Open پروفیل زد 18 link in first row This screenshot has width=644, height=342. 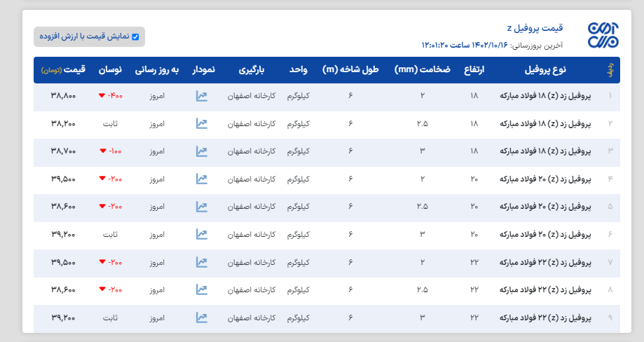pos(544,95)
